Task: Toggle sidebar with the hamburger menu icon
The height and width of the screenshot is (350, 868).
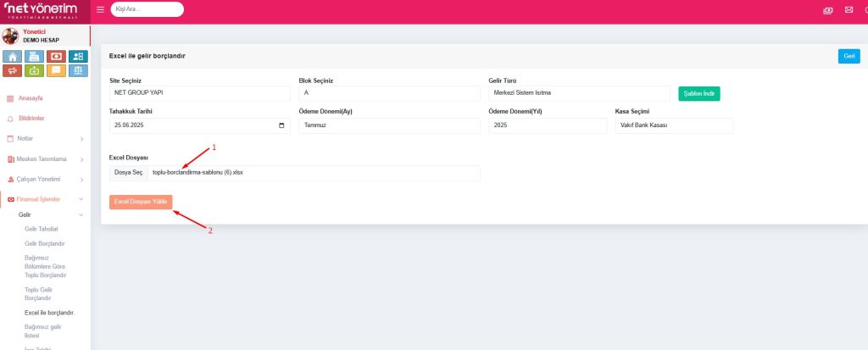Action: pyautogui.click(x=101, y=9)
